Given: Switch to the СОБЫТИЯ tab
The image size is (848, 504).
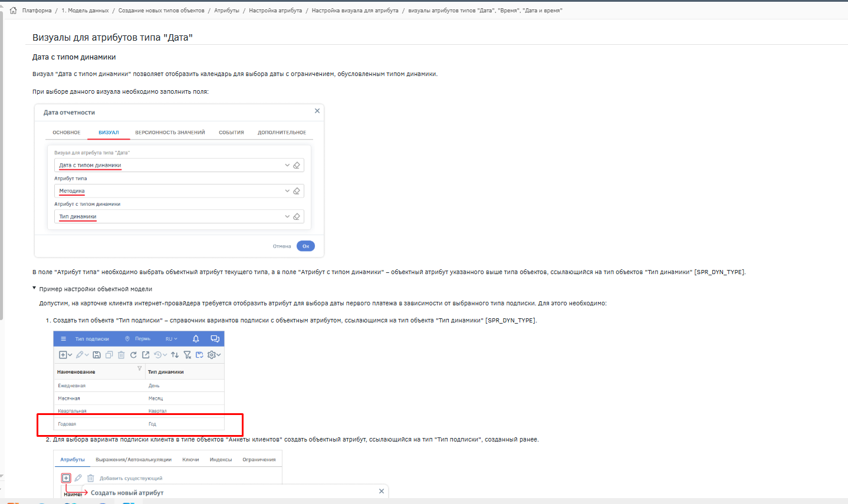Looking at the screenshot, I should [x=231, y=133].
